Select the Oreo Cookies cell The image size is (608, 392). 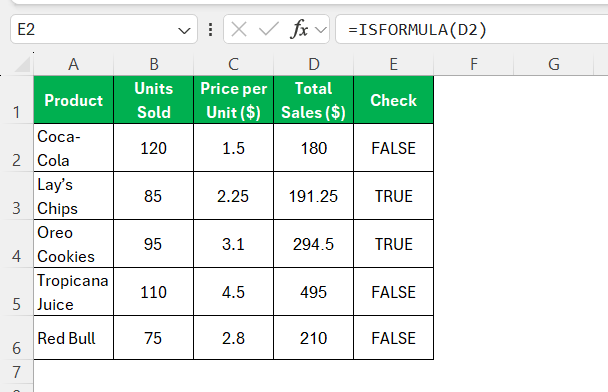pyautogui.click(x=74, y=244)
